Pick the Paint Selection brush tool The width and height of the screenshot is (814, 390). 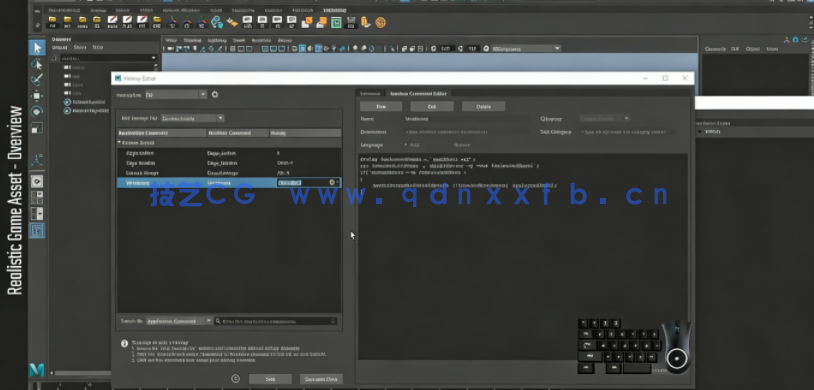37,79
